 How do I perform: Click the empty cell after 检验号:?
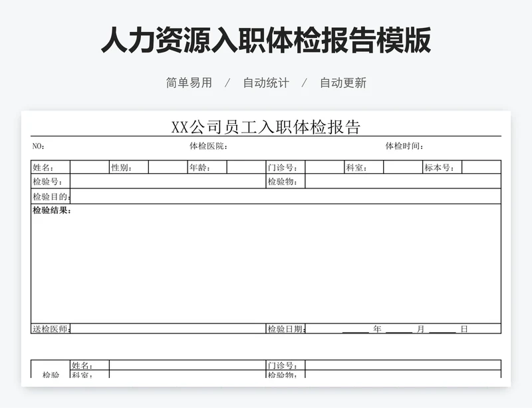[x=168, y=181]
